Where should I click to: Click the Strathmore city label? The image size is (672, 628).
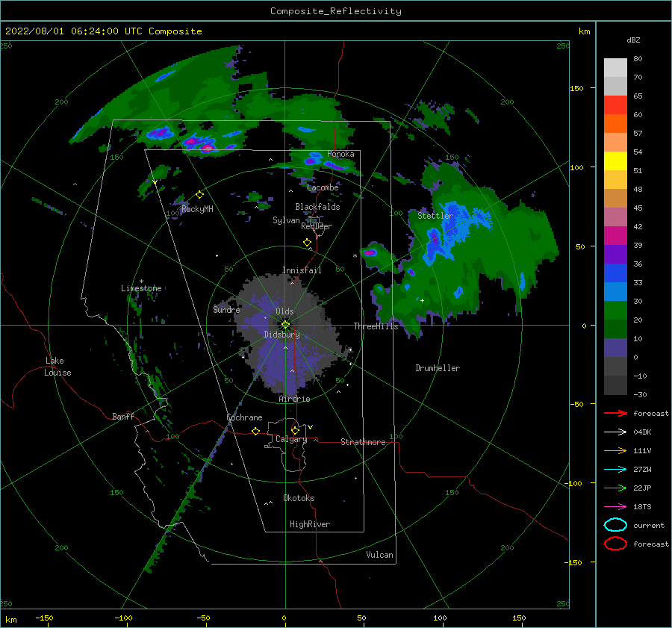(363, 442)
